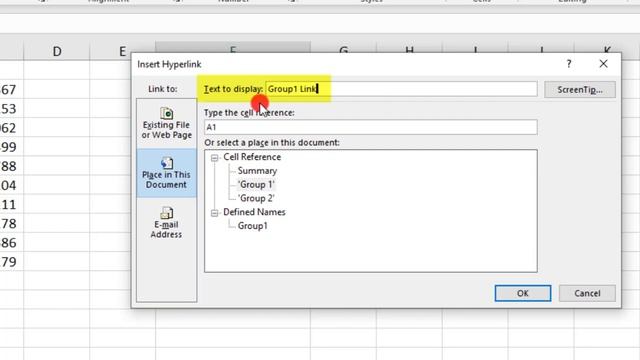Select column D header

[57, 51]
